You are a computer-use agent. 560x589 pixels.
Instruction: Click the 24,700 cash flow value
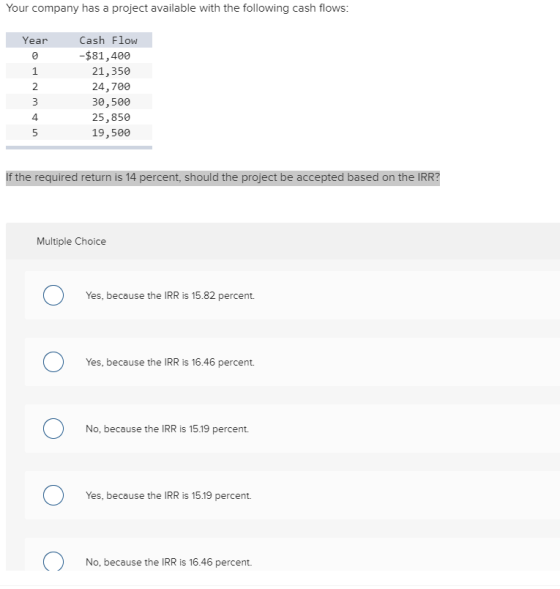click(x=111, y=86)
